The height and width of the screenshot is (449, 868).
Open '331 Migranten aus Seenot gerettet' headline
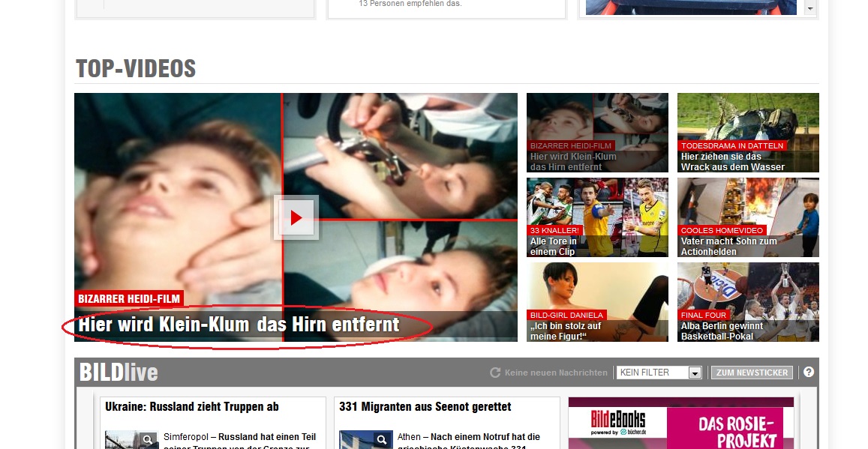click(425, 407)
